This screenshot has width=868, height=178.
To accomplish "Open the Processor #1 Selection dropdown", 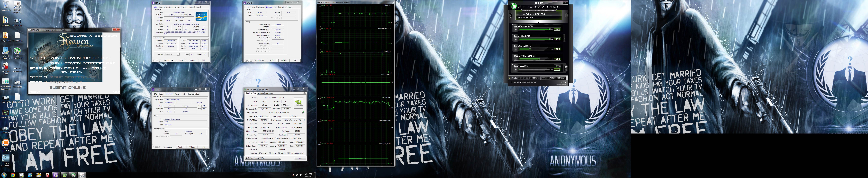I will [x=172, y=54].
